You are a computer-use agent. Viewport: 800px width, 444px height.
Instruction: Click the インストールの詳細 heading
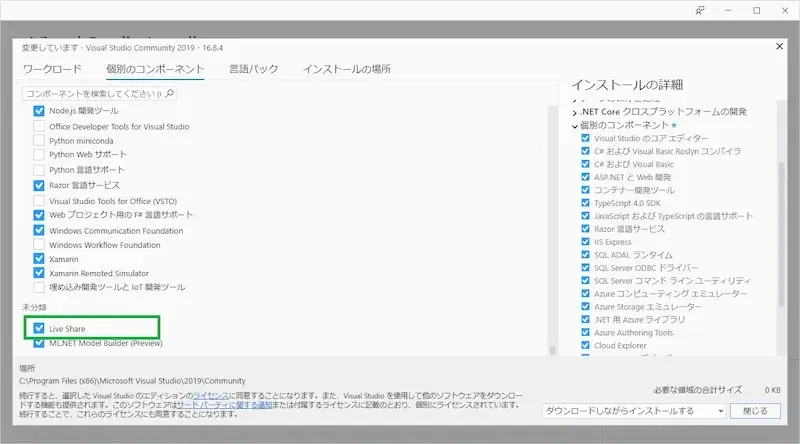[x=627, y=85]
